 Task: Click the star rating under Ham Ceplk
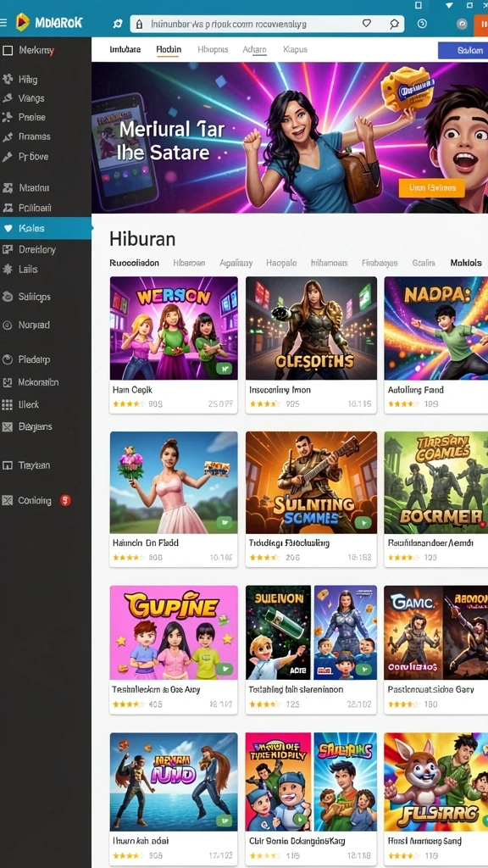point(130,404)
